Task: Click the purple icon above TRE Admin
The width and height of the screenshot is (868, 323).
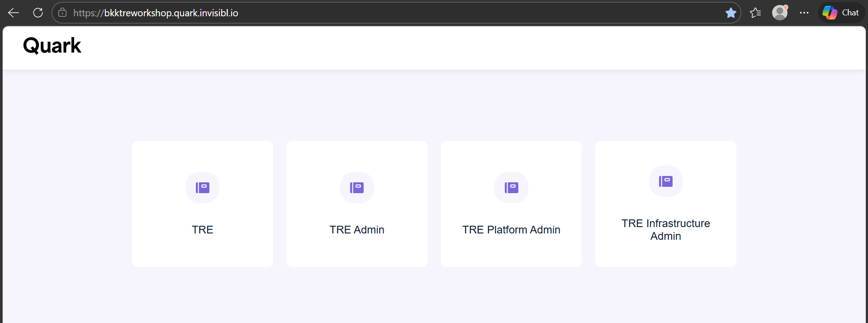Action: pyautogui.click(x=357, y=187)
